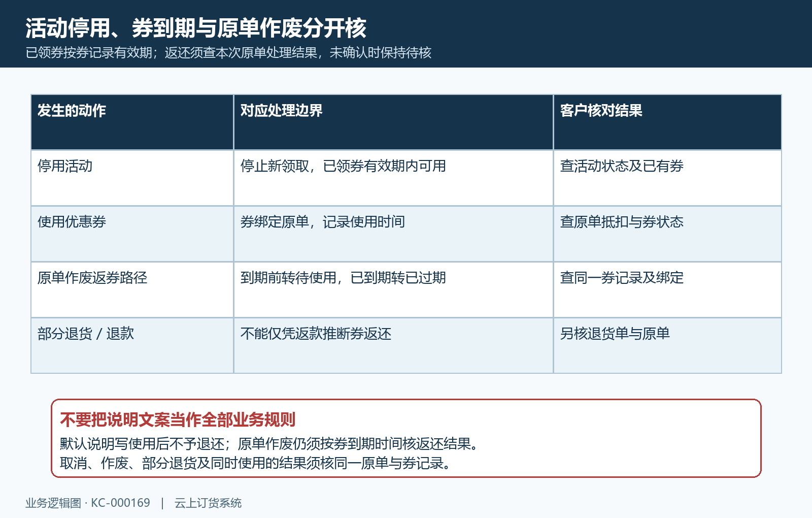Select the cell 停止新领取，已领券有效期内可用
812x518 pixels.
coord(393,178)
